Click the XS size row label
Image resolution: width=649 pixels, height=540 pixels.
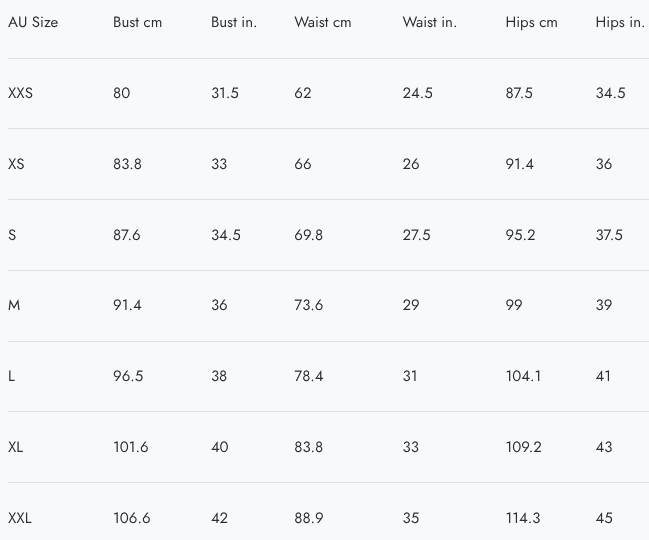pos(16,164)
